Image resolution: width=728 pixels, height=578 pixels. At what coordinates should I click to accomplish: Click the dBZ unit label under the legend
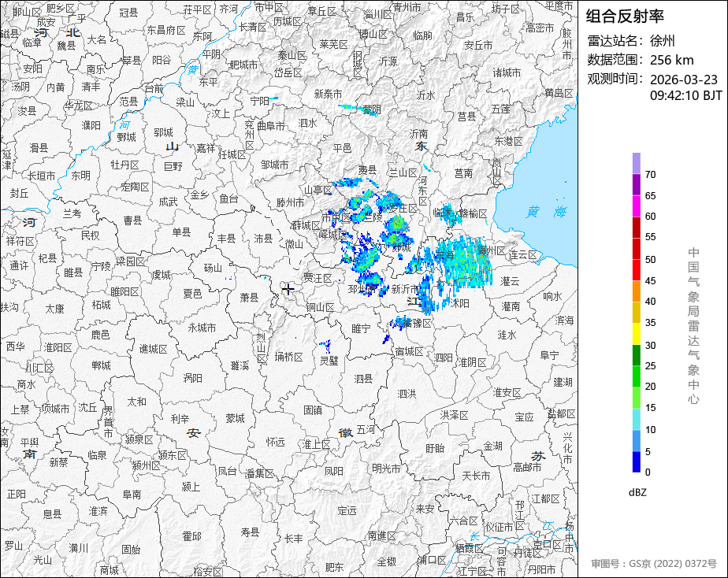(x=637, y=493)
